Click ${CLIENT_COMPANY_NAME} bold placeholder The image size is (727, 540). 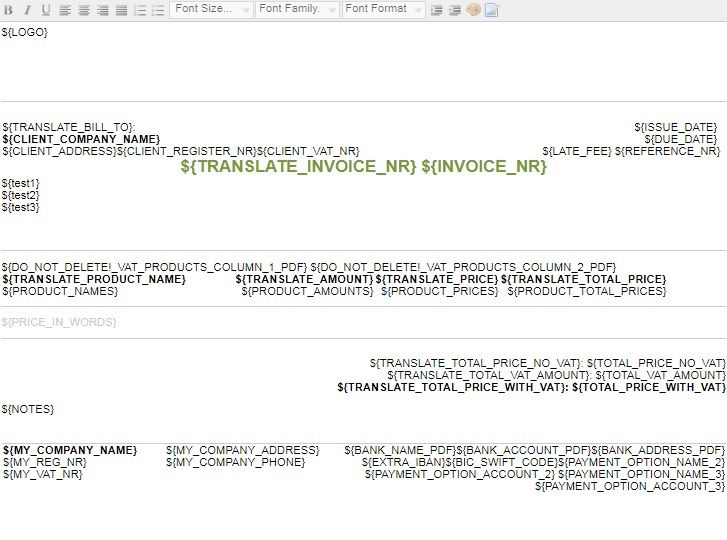pyautogui.click(x=81, y=139)
